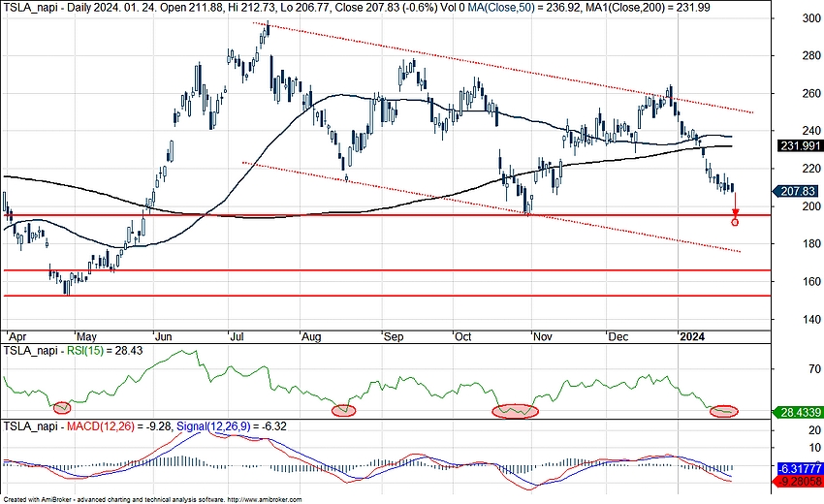Click the Dec label on the time axis
The height and width of the screenshot is (504, 824).
(x=618, y=337)
